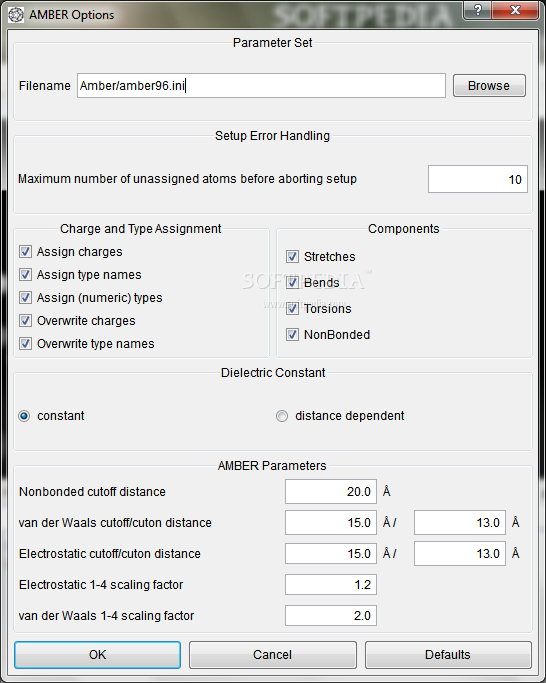Select distance dependent dielectric option

[x=282, y=416]
